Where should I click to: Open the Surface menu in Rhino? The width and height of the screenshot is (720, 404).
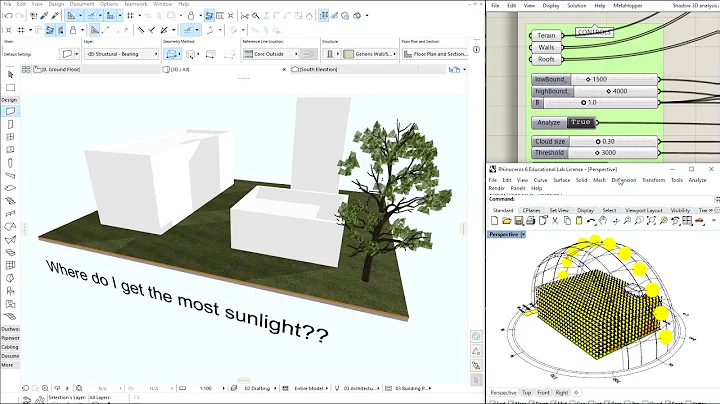[562, 180]
